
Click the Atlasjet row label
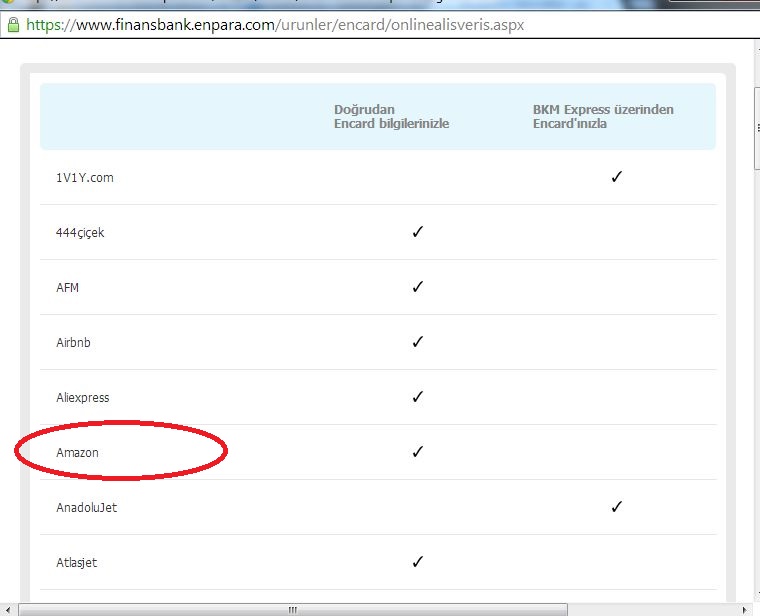click(77, 562)
